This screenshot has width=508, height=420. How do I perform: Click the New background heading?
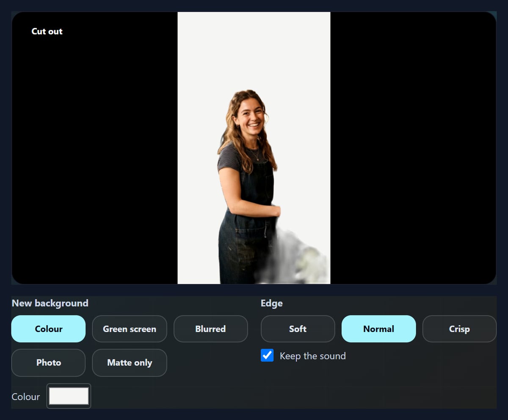click(x=50, y=303)
